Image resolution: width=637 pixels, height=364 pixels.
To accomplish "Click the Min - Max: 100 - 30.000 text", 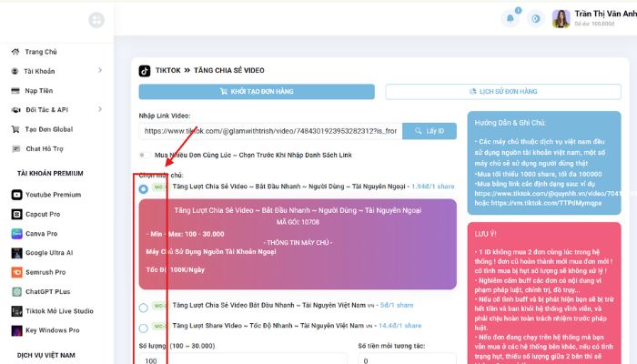I will (186, 234).
